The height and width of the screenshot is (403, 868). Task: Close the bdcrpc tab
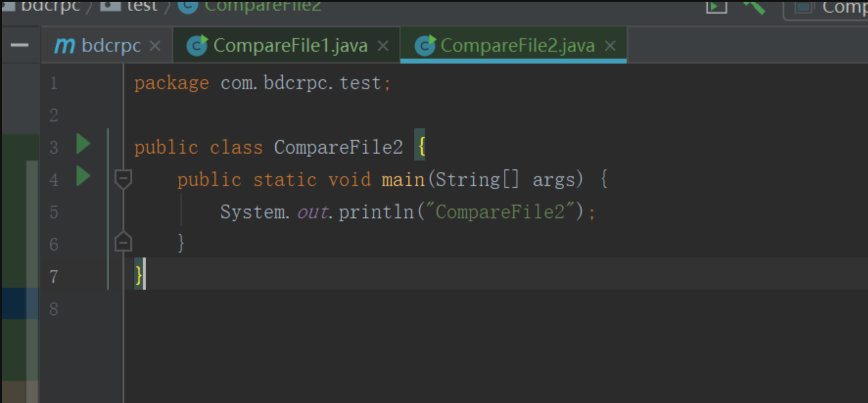(x=155, y=46)
